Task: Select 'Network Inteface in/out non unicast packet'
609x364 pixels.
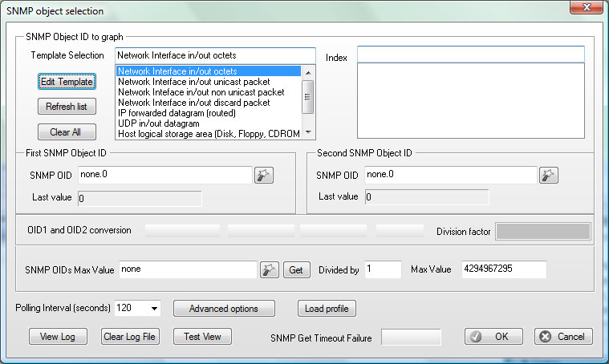Action: (209, 92)
